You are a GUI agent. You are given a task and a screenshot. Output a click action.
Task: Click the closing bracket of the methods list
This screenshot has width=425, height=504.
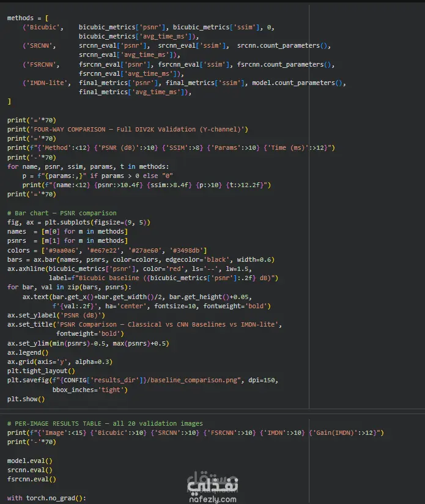9,102
